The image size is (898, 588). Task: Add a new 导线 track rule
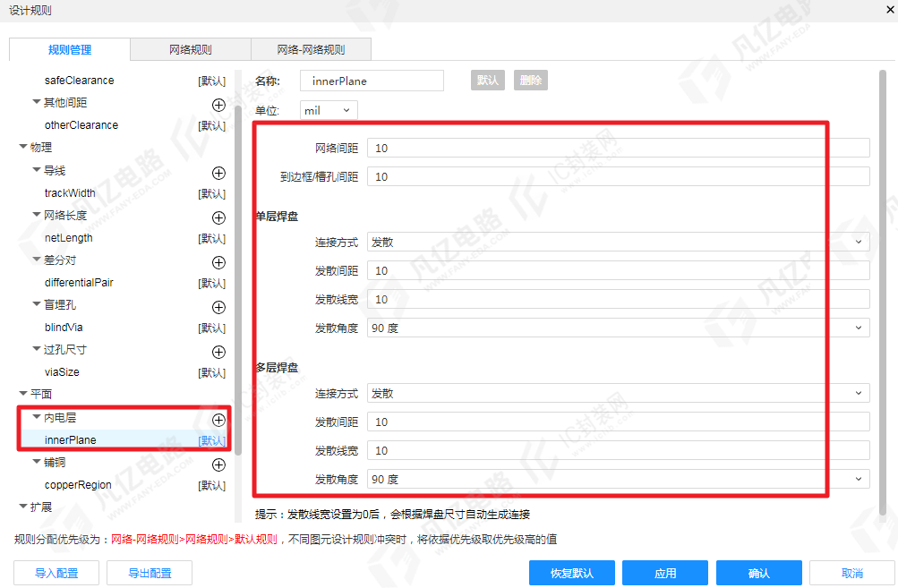click(x=218, y=173)
